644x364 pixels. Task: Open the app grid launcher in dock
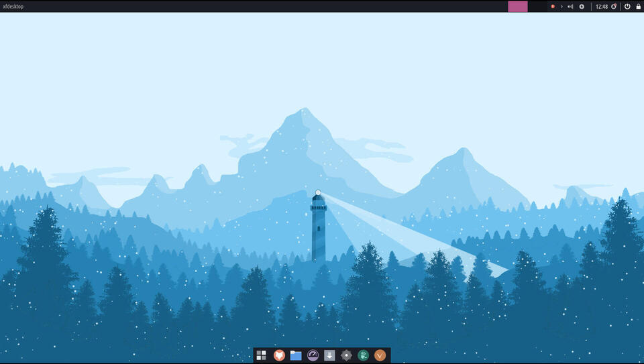coord(262,355)
